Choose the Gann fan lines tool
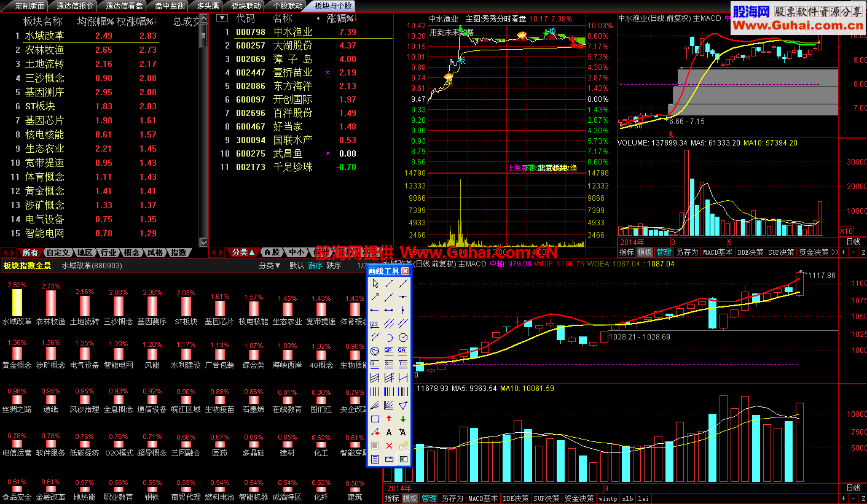The width and height of the screenshot is (867, 504). point(389,405)
